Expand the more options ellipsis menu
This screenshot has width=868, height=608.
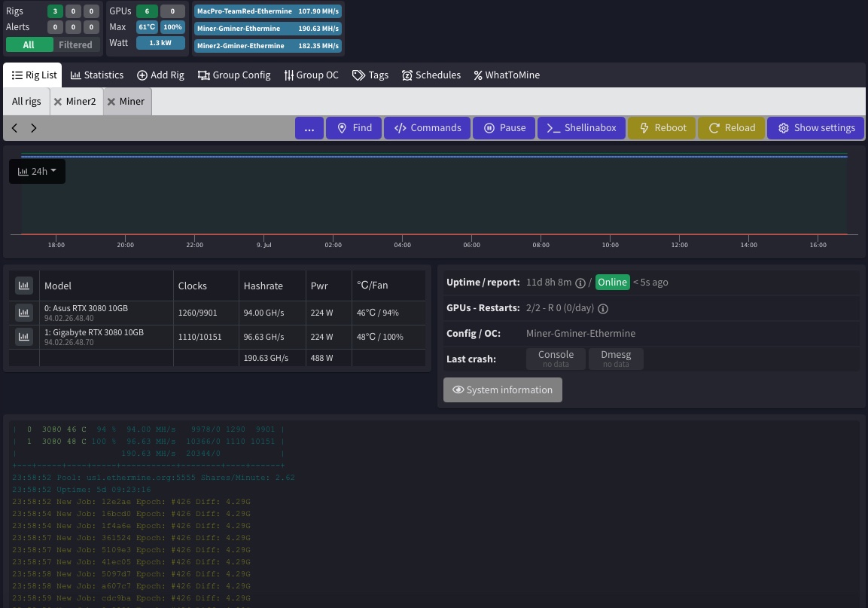point(309,127)
